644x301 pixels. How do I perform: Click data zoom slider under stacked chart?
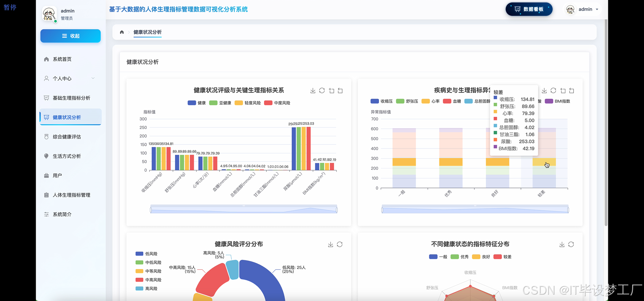coord(475,209)
